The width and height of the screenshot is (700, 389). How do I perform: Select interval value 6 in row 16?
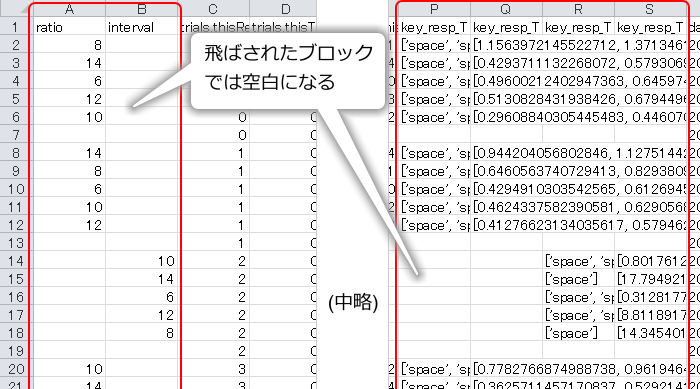click(x=142, y=297)
